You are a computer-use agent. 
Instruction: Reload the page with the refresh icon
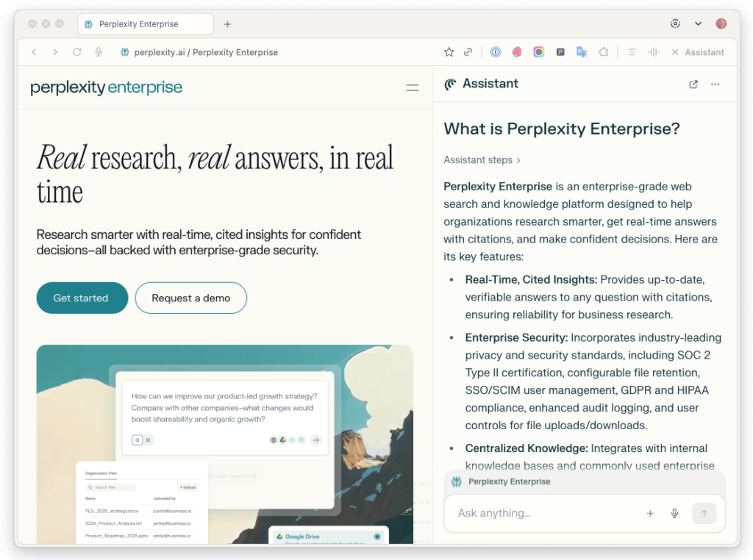coord(76,52)
